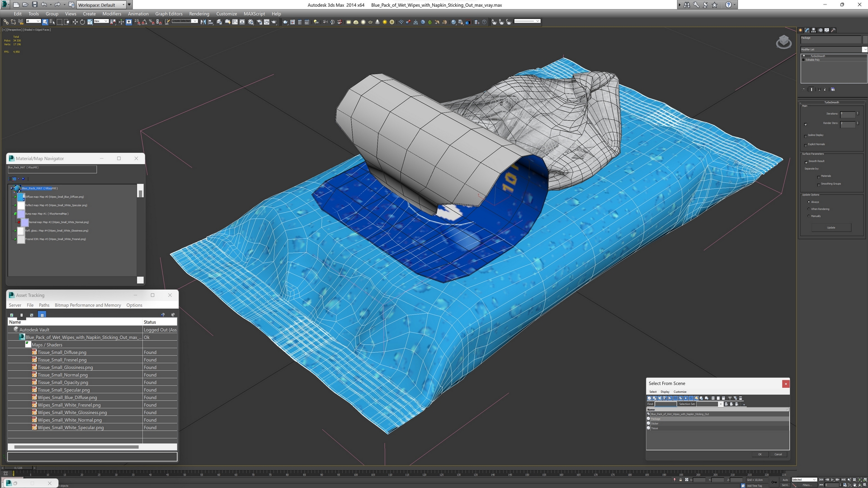
Task: Toggle the Render Iters enable checkbox
Action: pos(806,124)
